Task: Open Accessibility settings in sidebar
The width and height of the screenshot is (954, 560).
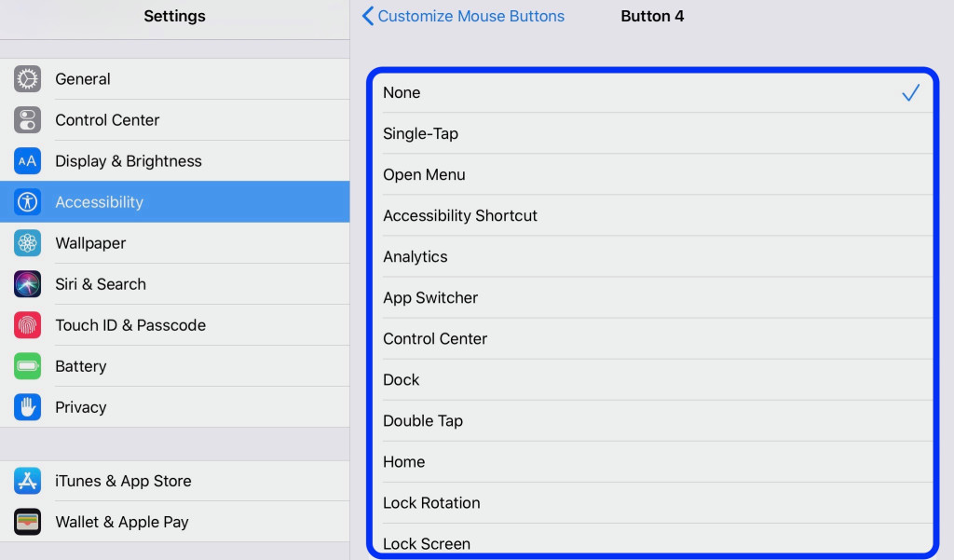Action: [x=174, y=202]
